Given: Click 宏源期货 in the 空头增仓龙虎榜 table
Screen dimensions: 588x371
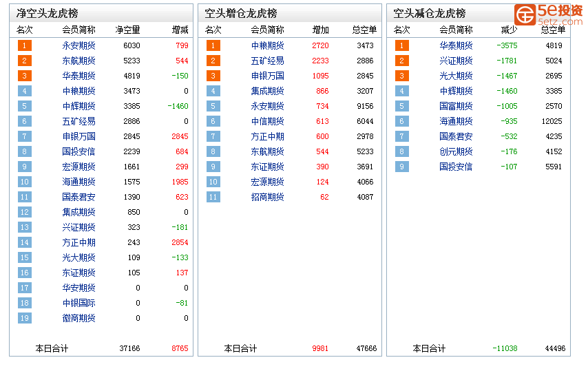Looking at the screenshot, I should 267,182.
